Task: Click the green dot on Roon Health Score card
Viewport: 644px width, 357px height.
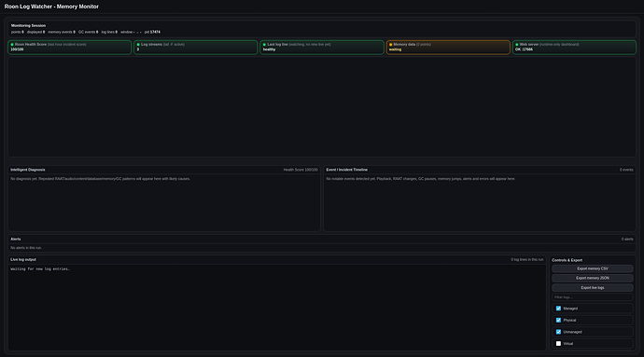Action: coord(12,45)
